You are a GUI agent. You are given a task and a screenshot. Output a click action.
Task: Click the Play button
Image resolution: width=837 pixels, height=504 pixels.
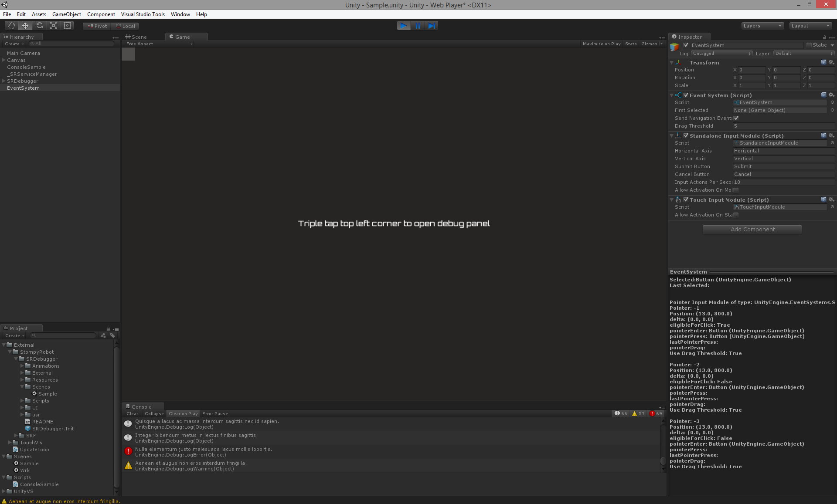point(404,26)
